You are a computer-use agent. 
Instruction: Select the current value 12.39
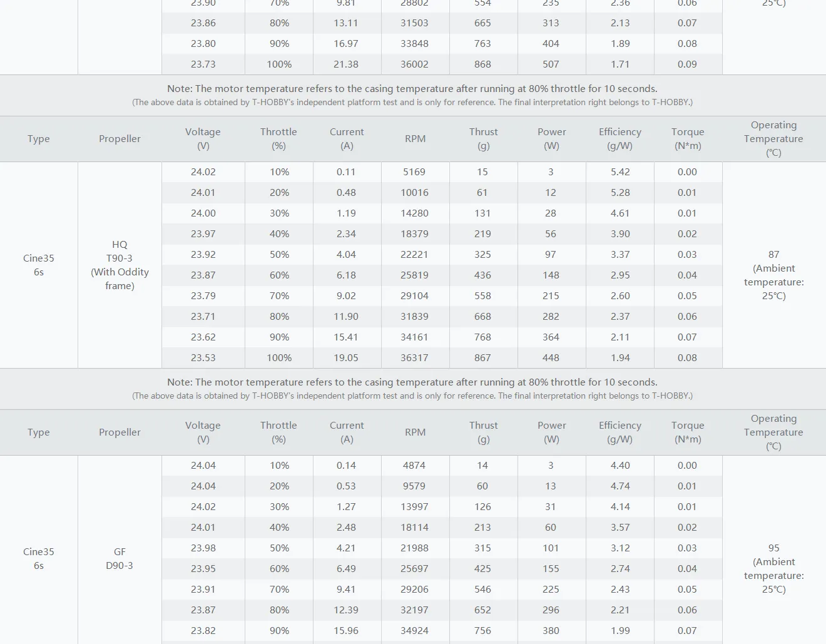point(346,610)
